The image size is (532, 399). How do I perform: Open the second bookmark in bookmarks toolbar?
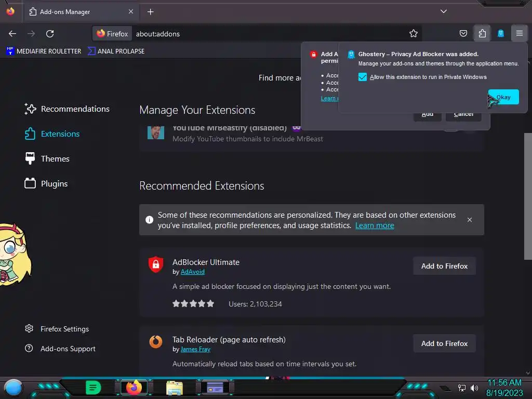116,51
